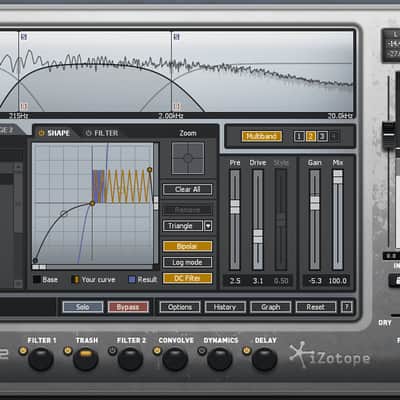This screenshot has width=400, height=400.
Task: Open help with the question mark button
Action: [x=346, y=307]
